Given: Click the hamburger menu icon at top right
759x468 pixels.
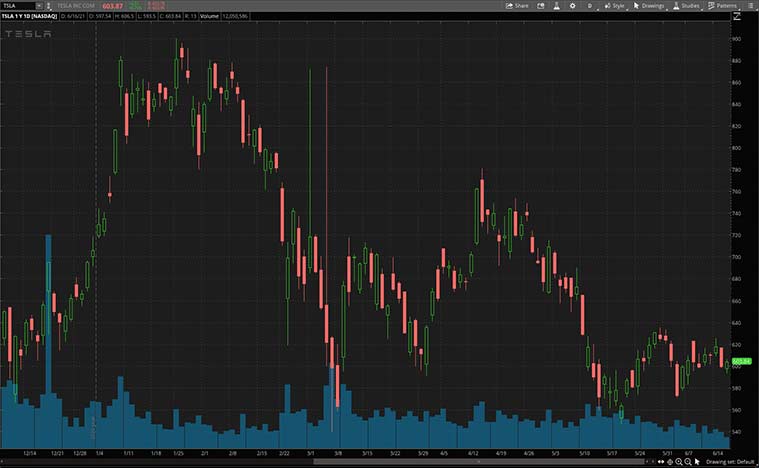Looking at the screenshot, I should click(x=751, y=6).
